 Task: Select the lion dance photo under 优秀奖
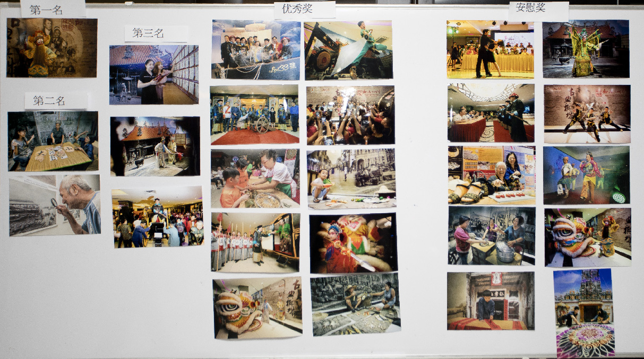[x=257, y=308]
